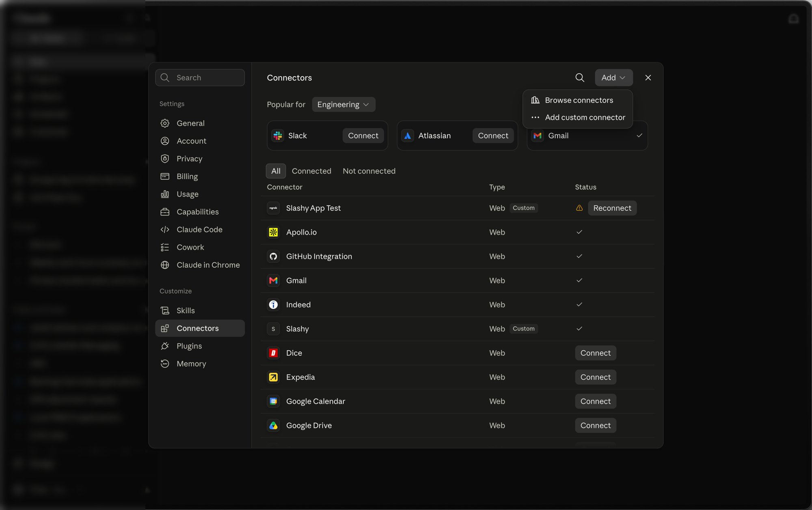Screen dimensions: 812x510
Task: Connect the Google Calendar connector
Action: coord(595,401)
